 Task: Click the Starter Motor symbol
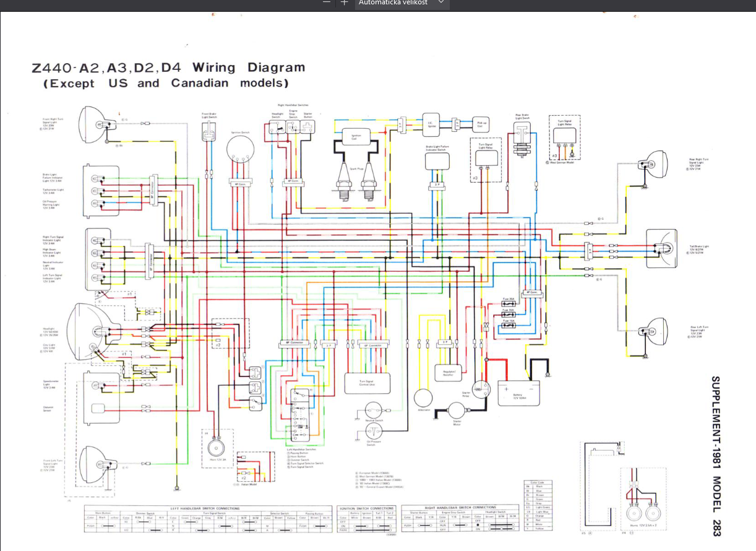click(457, 410)
